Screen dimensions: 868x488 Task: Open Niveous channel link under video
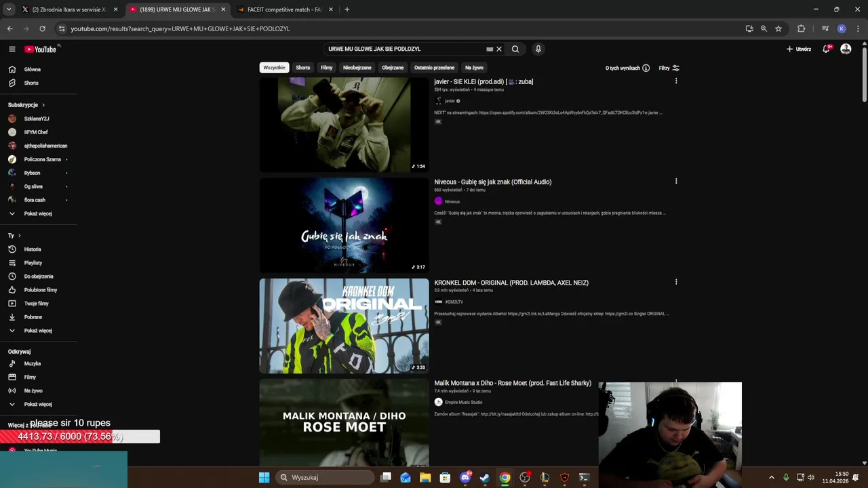pos(452,201)
